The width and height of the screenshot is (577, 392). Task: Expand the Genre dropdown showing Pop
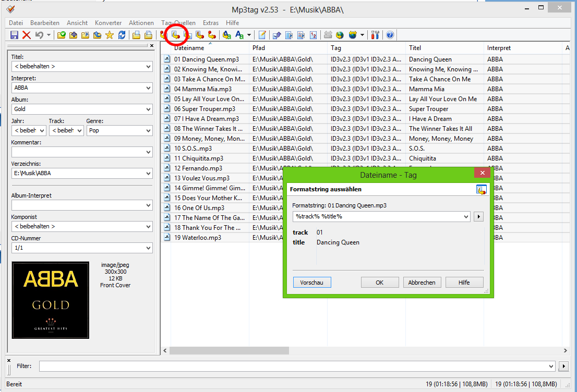(x=148, y=130)
